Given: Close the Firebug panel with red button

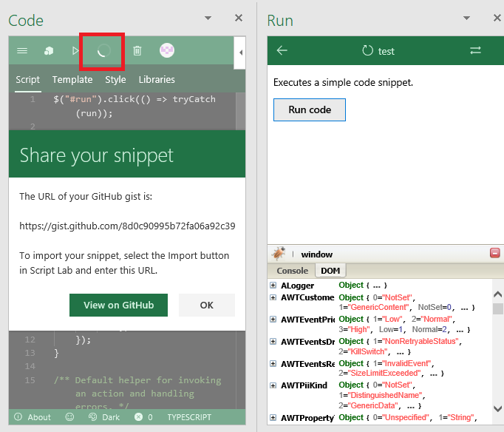Looking at the screenshot, I should (494, 253).
